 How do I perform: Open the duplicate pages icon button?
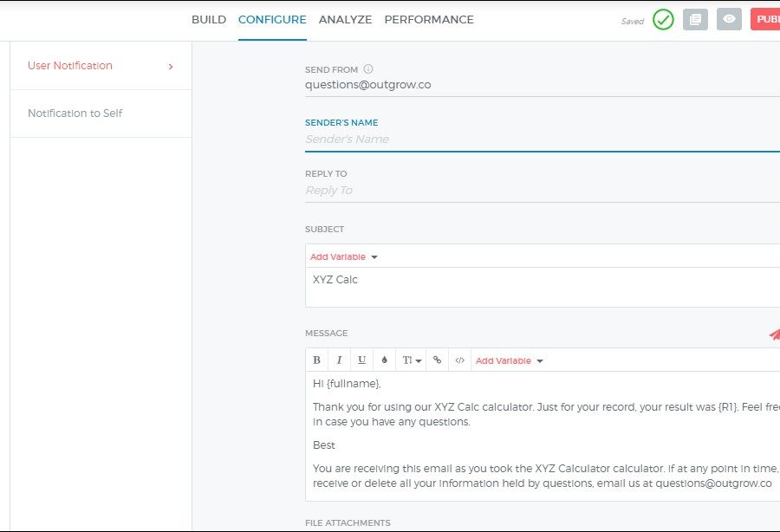pyautogui.click(x=695, y=19)
